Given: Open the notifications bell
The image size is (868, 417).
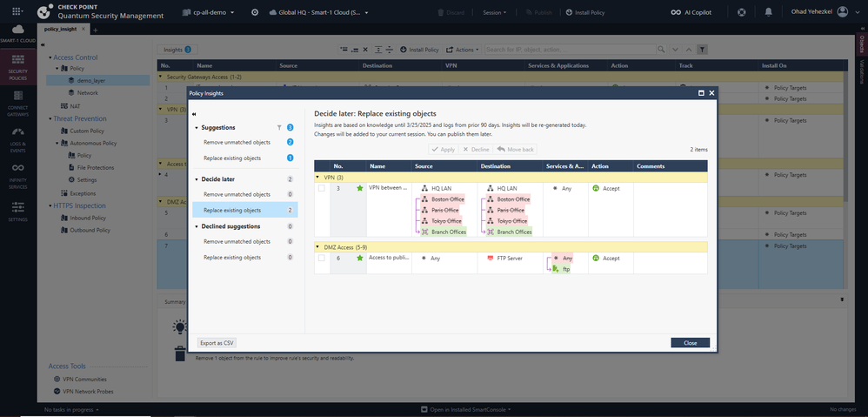Looking at the screenshot, I should pos(768,12).
